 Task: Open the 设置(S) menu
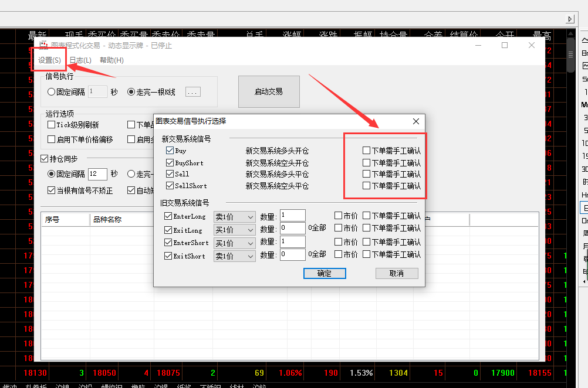tap(49, 60)
